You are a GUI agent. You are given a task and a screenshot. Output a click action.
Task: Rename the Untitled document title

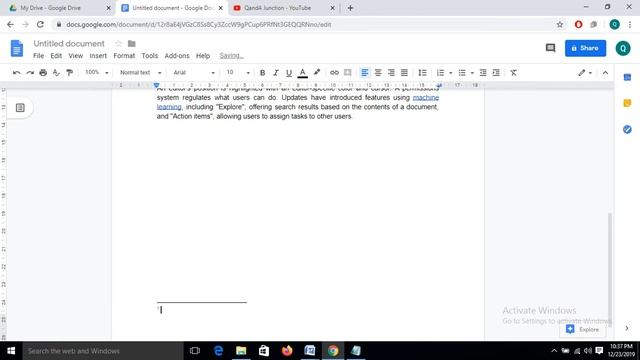[x=69, y=43]
